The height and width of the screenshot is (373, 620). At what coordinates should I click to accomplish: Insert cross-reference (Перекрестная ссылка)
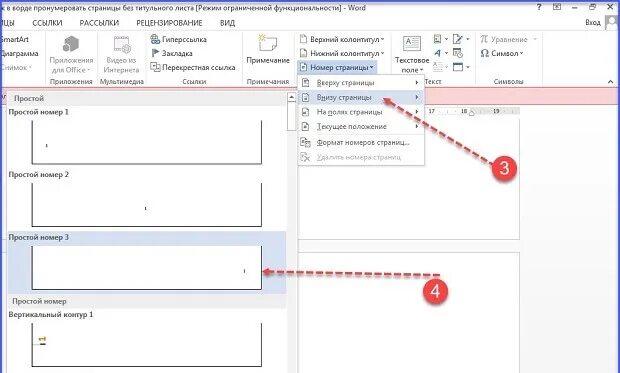[x=193, y=67]
